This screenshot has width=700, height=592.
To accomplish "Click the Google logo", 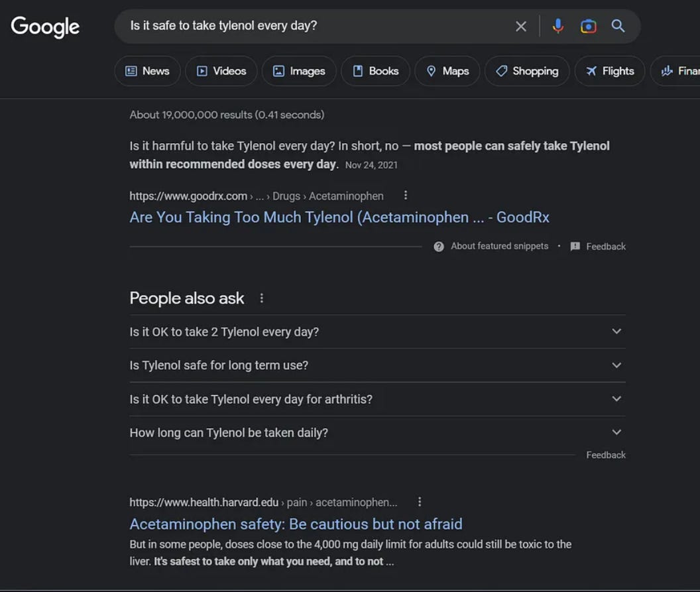I will coord(45,27).
